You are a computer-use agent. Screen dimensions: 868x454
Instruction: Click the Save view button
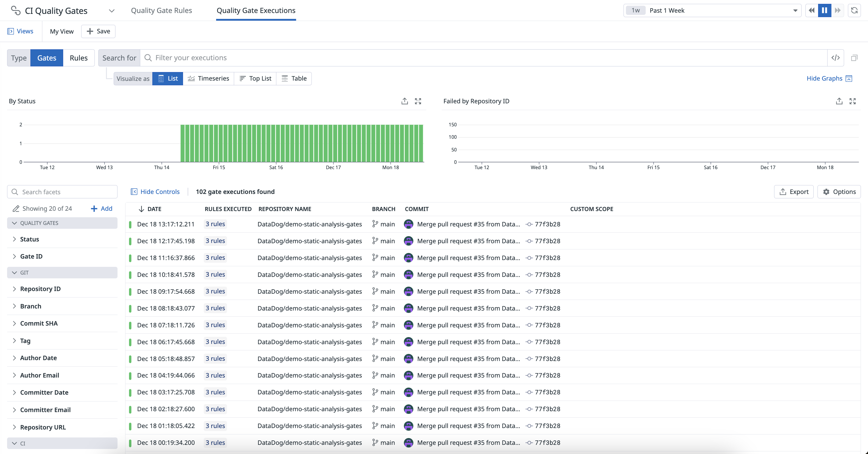coord(98,31)
